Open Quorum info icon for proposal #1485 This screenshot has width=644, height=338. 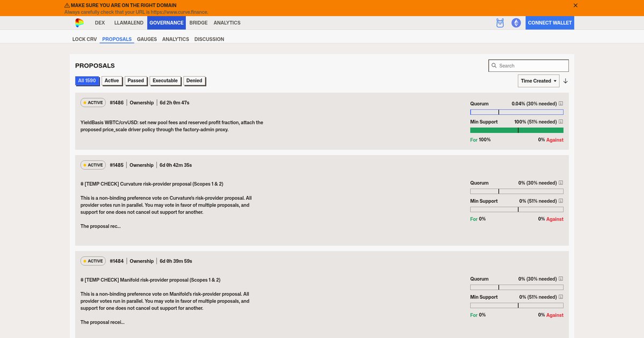(561, 183)
